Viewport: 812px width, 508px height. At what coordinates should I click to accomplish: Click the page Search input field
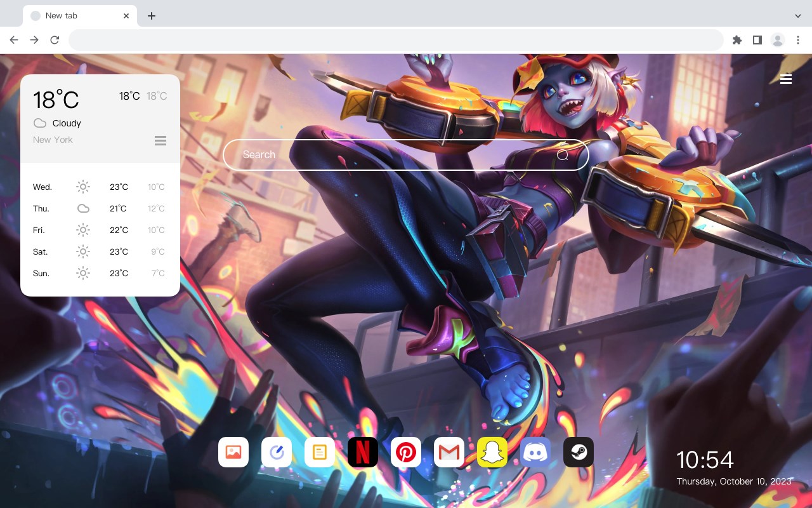pos(406,155)
